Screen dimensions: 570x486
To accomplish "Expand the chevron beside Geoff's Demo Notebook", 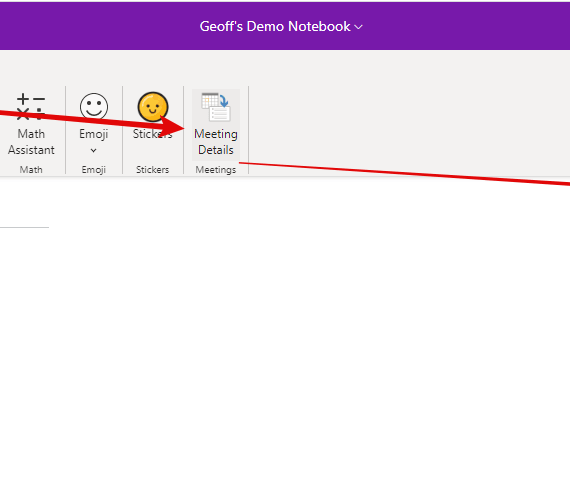I will (x=358, y=27).
